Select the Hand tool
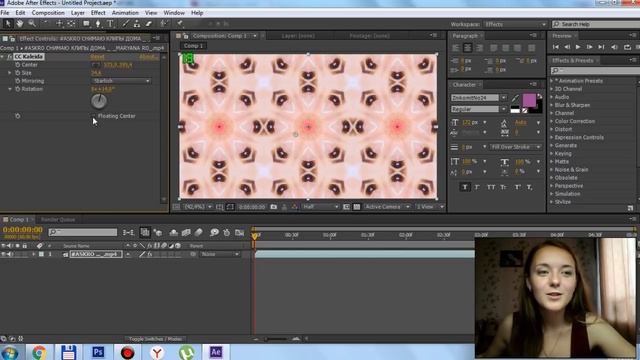The width and height of the screenshot is (640, 360). (x=20, y=24)
